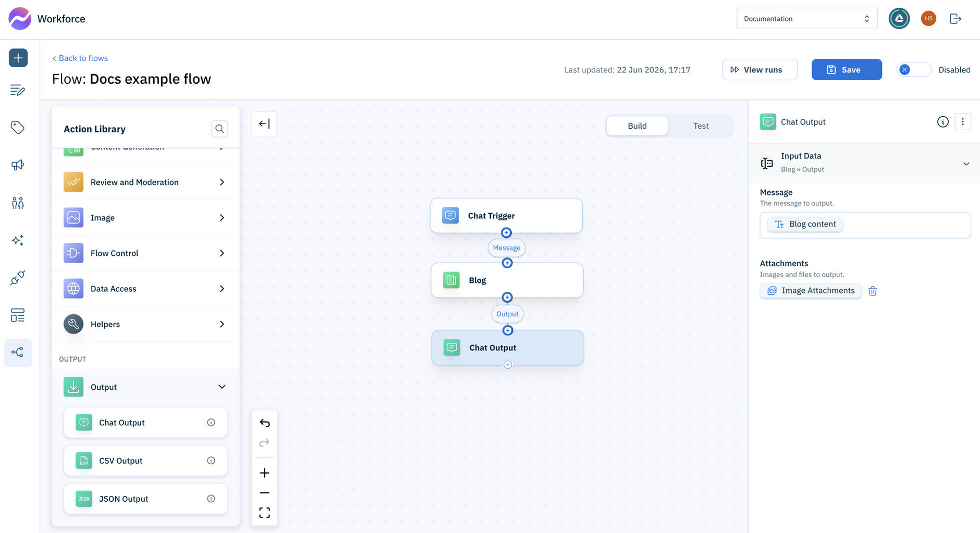980x533 pixels.
Task: Collapse the Action Library panel
Action: coord(264,124)
